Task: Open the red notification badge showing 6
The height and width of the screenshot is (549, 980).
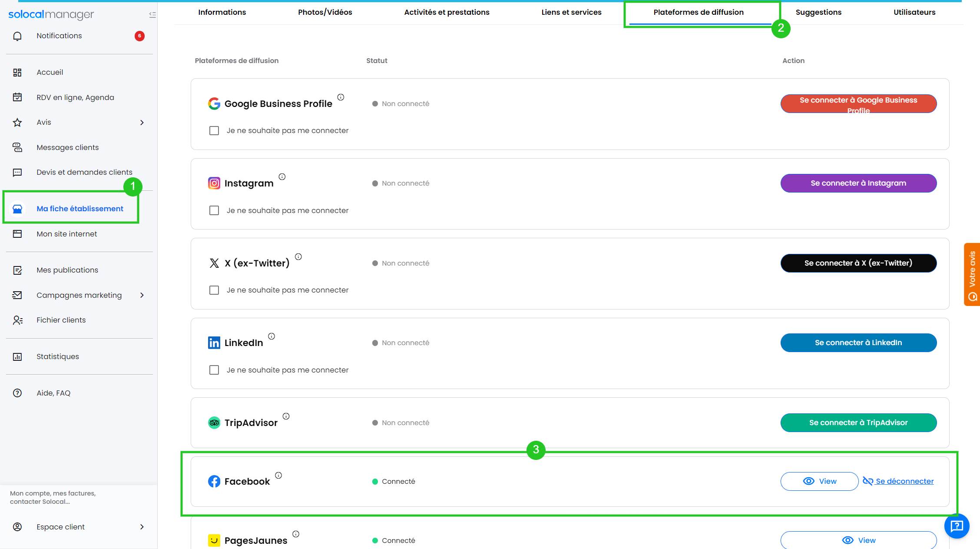Action: [139, 36]
